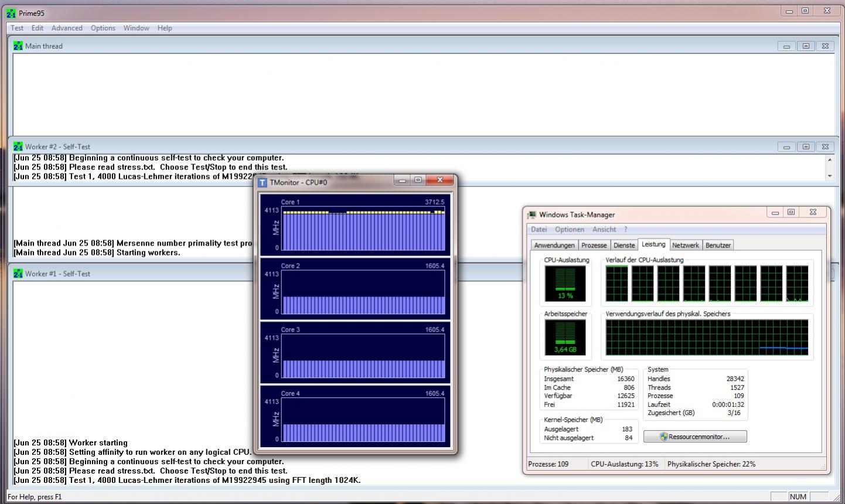845x504 pixels.
Task: Click scroll-up arrow in Worker #2 window
Action: click(829, 159)
